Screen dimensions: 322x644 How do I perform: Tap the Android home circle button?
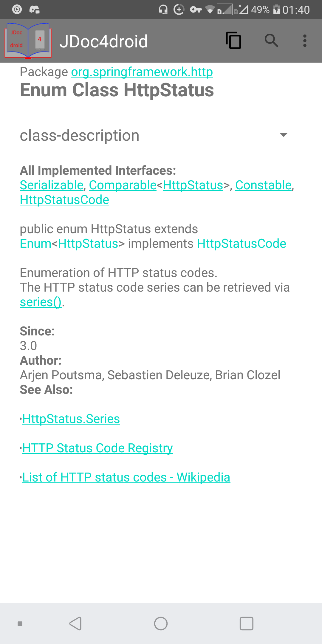(161, 623)
